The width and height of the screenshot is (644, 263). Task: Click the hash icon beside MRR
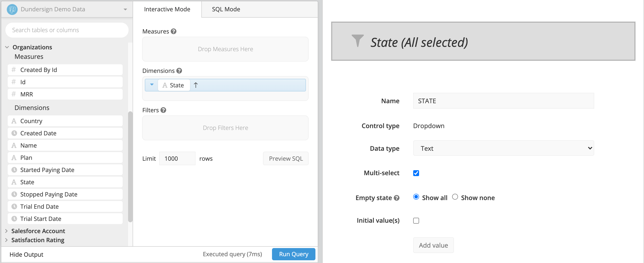(14, 94)
